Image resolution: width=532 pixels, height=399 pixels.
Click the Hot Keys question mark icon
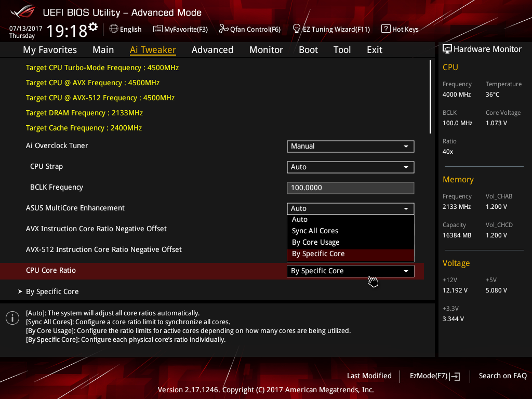pyautogui.click(x=386, y=29)
